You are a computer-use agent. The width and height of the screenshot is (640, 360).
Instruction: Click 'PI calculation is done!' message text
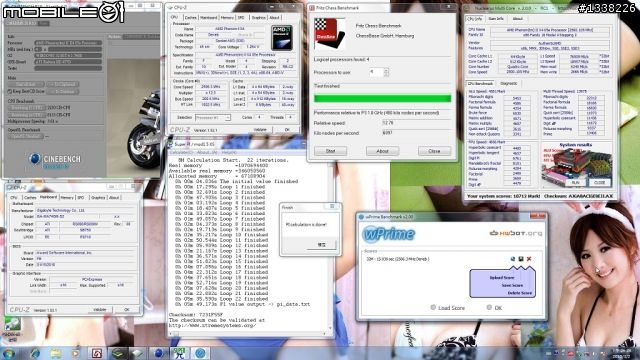[306, 224]
